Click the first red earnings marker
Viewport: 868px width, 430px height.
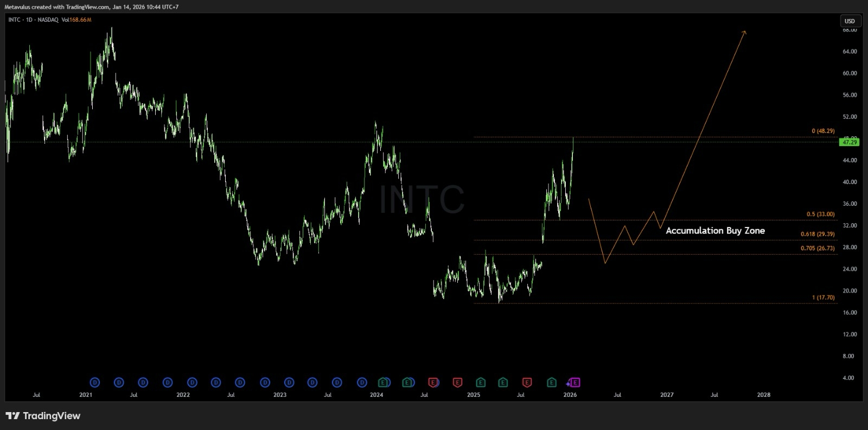pyautogui.click(x=433, y=383)
